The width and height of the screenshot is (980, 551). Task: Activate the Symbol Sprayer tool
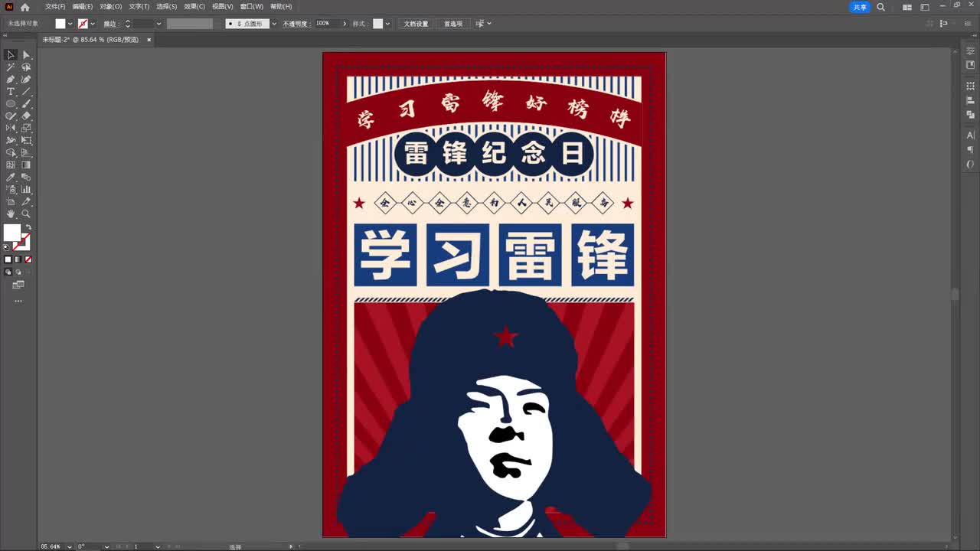point(11,190)
